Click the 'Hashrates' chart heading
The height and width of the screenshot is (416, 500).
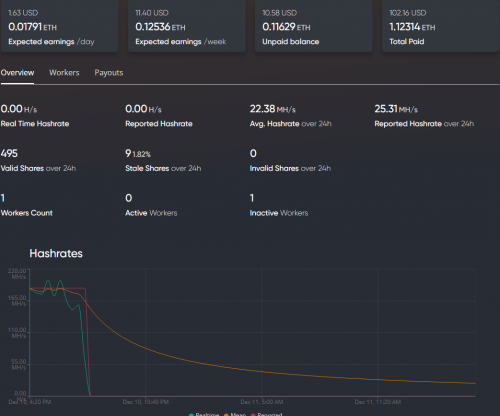(56, 253)
